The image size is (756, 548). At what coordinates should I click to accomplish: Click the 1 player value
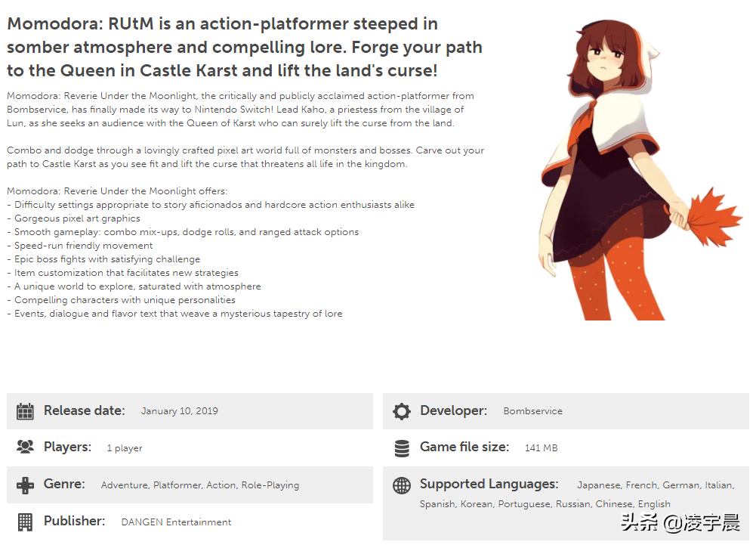(125, 448)
